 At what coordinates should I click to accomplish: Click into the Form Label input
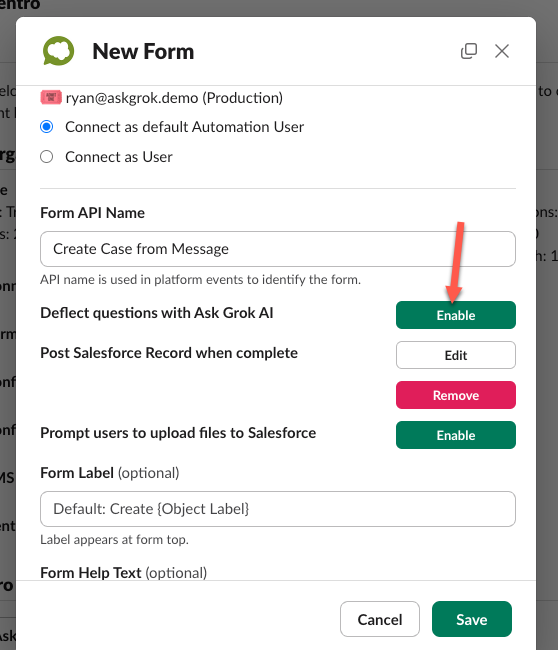click(x=278, y=509)
